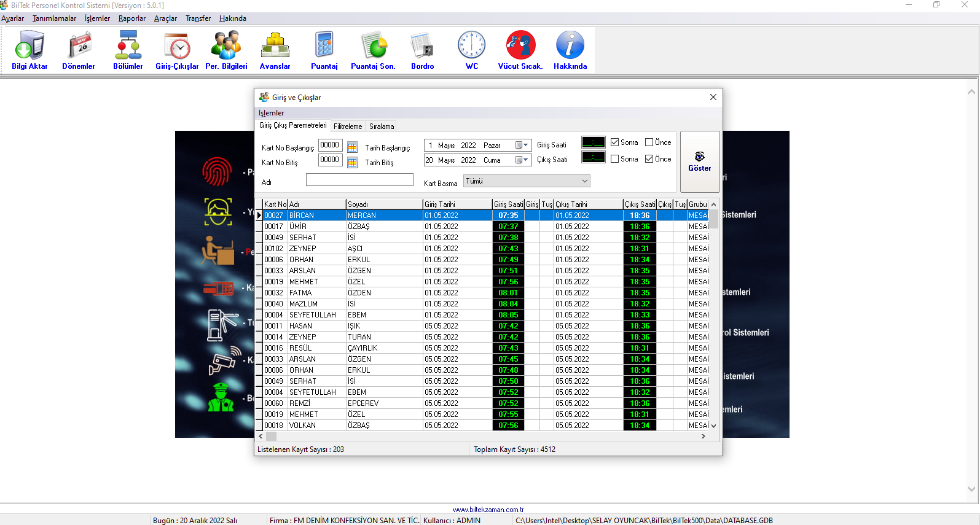Screen dimensions: 980x525
Task: Toggle Çıkış Saati Sonra checkbox
Action: point(614,159)
